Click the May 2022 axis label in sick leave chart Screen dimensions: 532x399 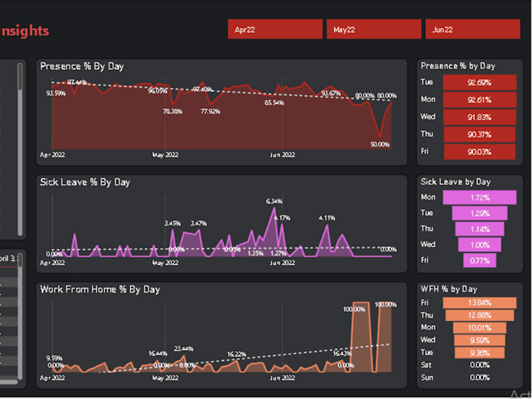(165, 263)
